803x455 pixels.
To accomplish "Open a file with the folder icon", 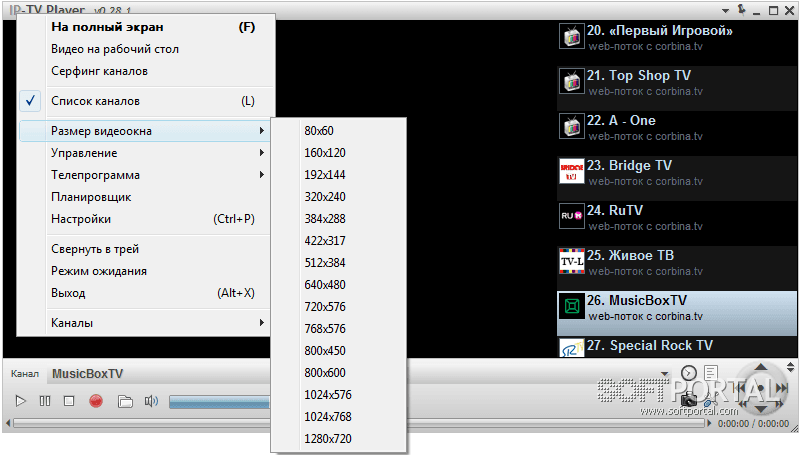I will point(125,401).
